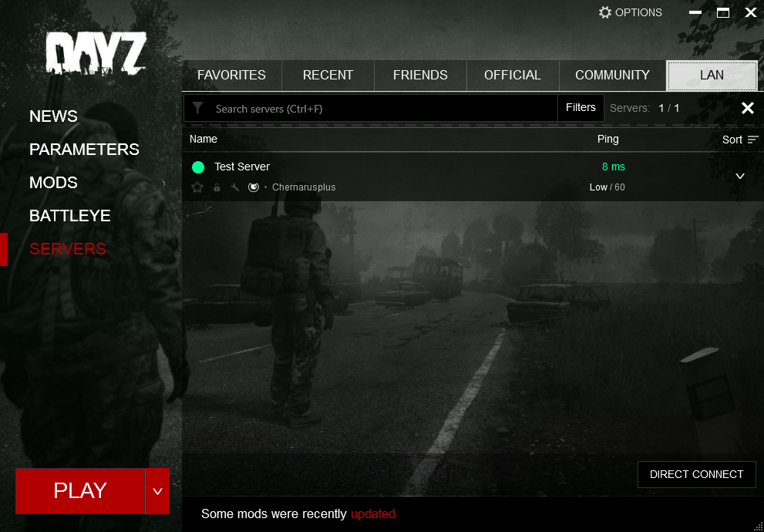Click the Ping column header
The image size is (764, 532).
coord(608,139)
